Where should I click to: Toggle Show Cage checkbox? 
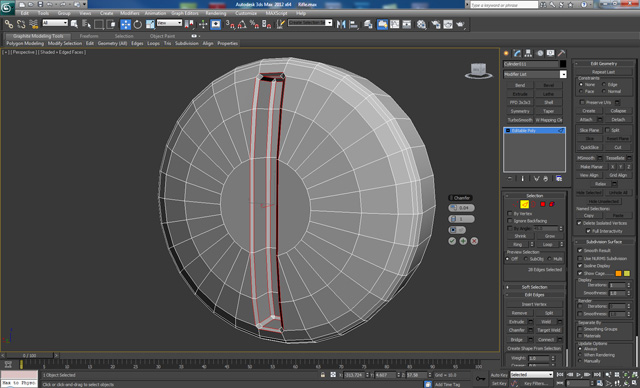(580, 273)
